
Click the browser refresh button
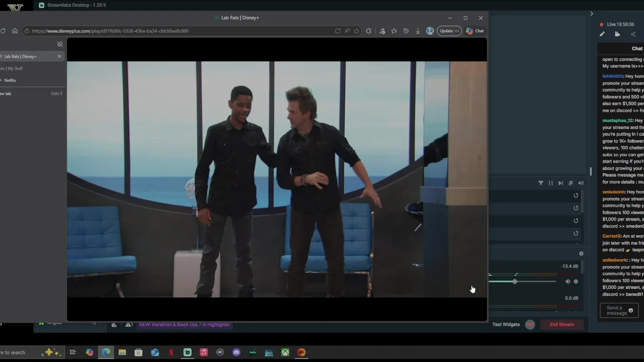click(x=3, y=31)
